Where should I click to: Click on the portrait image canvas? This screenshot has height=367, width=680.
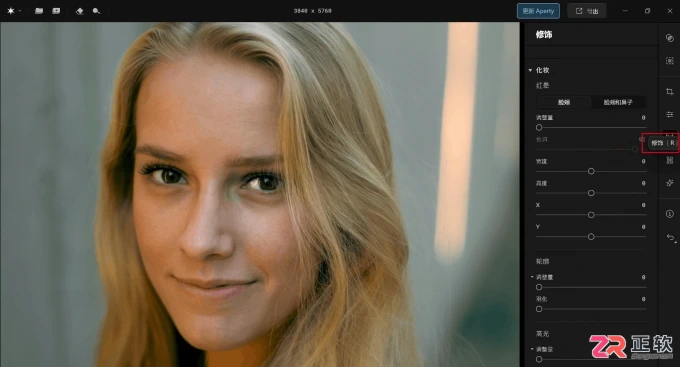260,194
